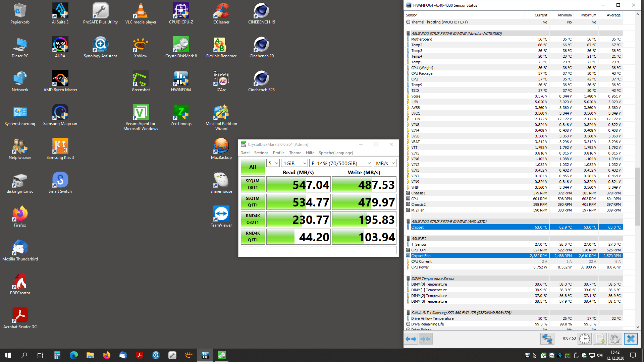This screenshot has width=644, height=362.
Task: Click the All benchmark button
Action: [253, 167]
